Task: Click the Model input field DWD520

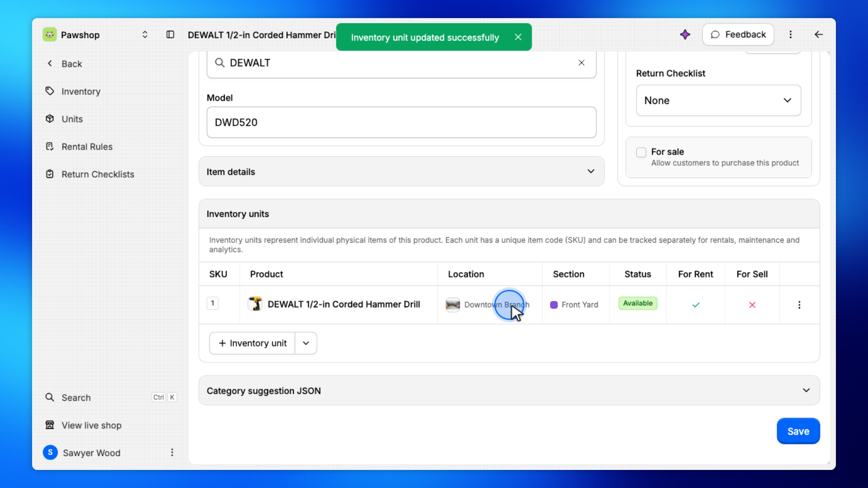Action: click(401, 122)
